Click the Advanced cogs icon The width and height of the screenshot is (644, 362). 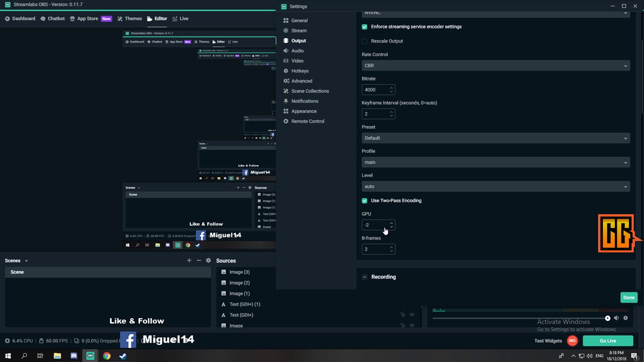[286, 81]
